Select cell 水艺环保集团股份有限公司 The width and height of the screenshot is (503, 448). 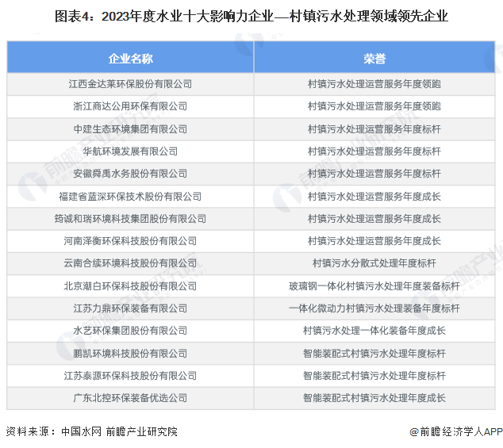[130, 331]
